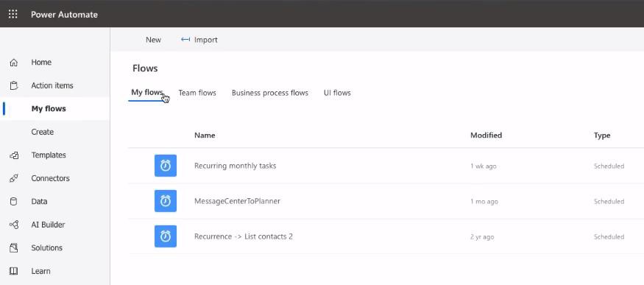
Task: Click the Import arrow icon
Action: [x=185, y=40]
